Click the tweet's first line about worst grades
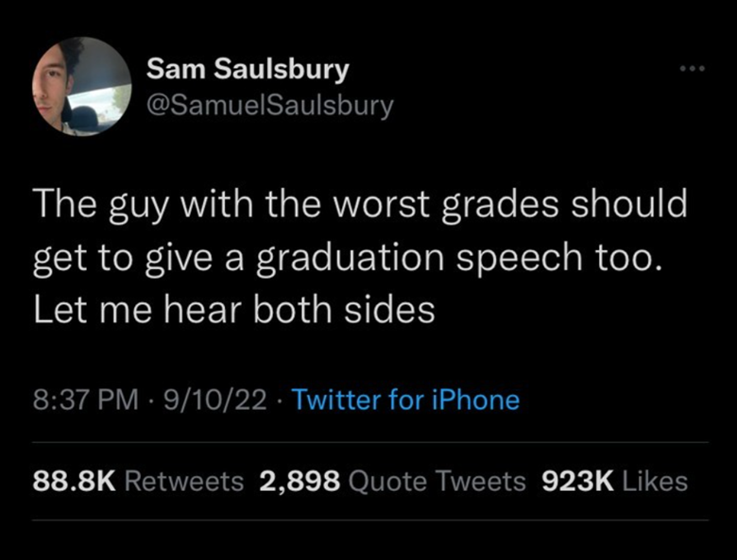 [359, 207]
